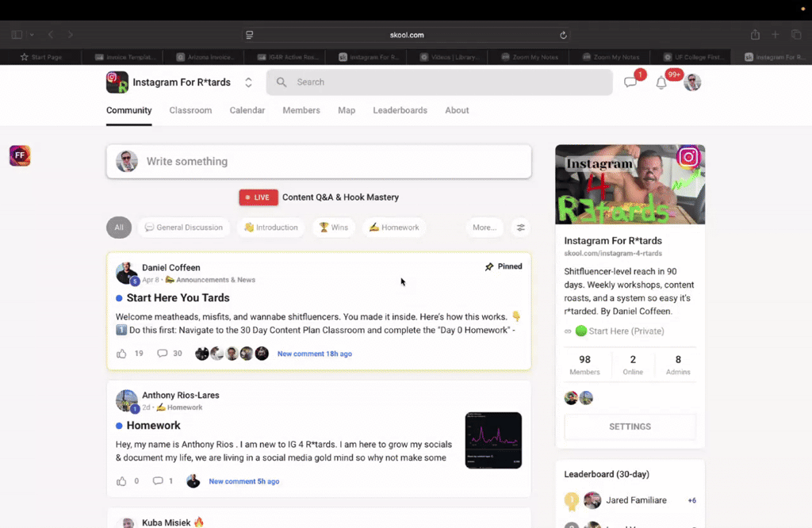Open comment icon on Anthony's Homework post
This screenshot has height=528, width=812.
(x=158, y=481)
